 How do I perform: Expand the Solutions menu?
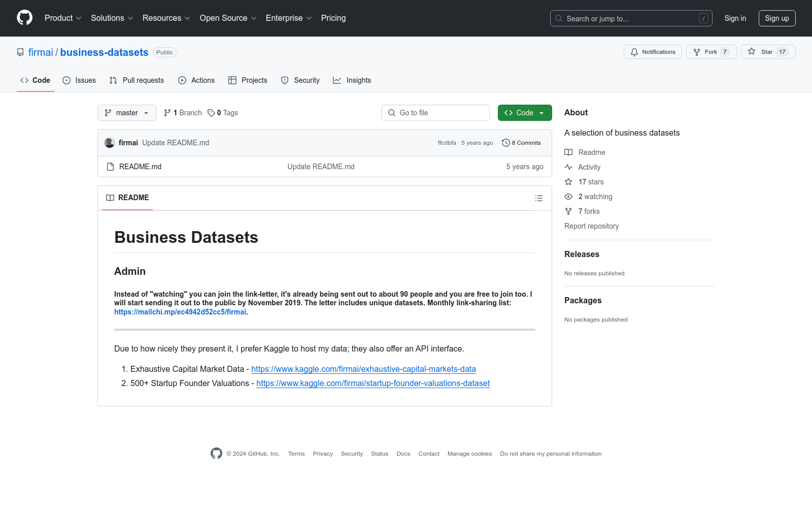(x=112, y=18)
